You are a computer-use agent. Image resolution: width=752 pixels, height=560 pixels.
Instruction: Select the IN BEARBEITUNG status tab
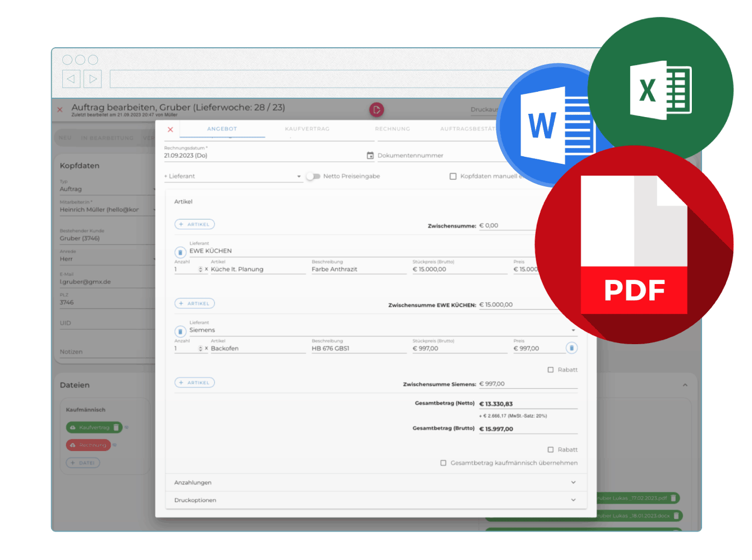tap(107, 138)
